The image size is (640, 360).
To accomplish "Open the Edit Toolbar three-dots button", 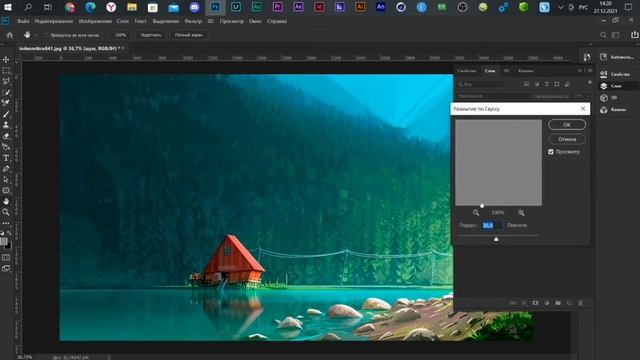I will pyautogui.click(x=6, y=223).
